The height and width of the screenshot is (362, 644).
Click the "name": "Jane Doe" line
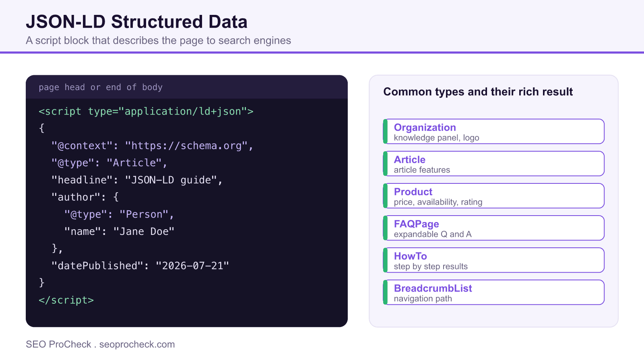(x=119, y=231)
